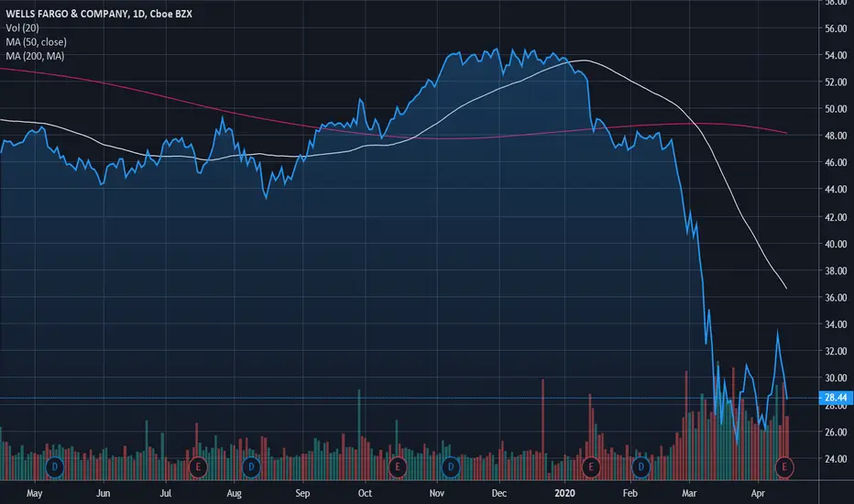Click the Nov label on time axis
The height and width of the screenshot is (504, 854).
point(437,493)
